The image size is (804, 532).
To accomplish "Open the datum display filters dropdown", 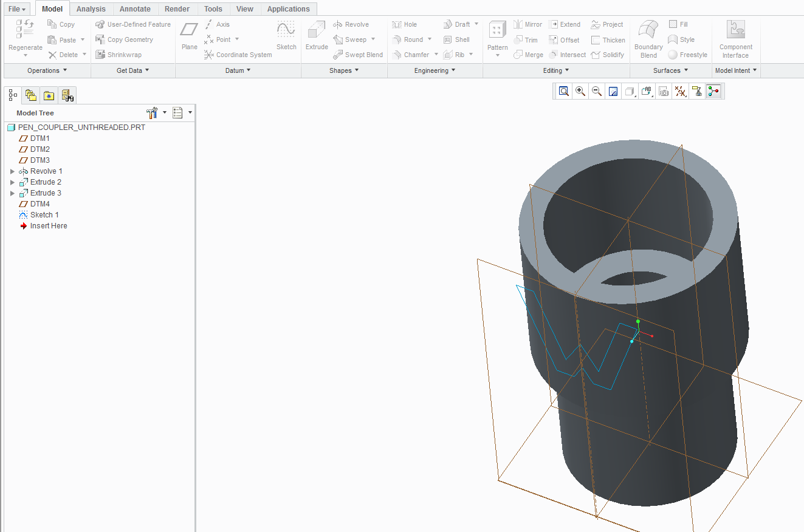I will click(681, 91).
